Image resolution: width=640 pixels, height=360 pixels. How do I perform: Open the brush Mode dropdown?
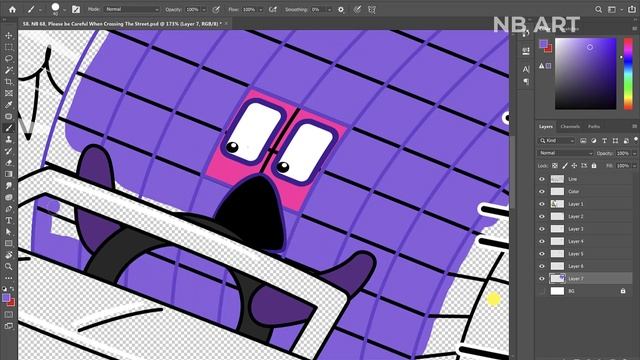tap(132, 9)
